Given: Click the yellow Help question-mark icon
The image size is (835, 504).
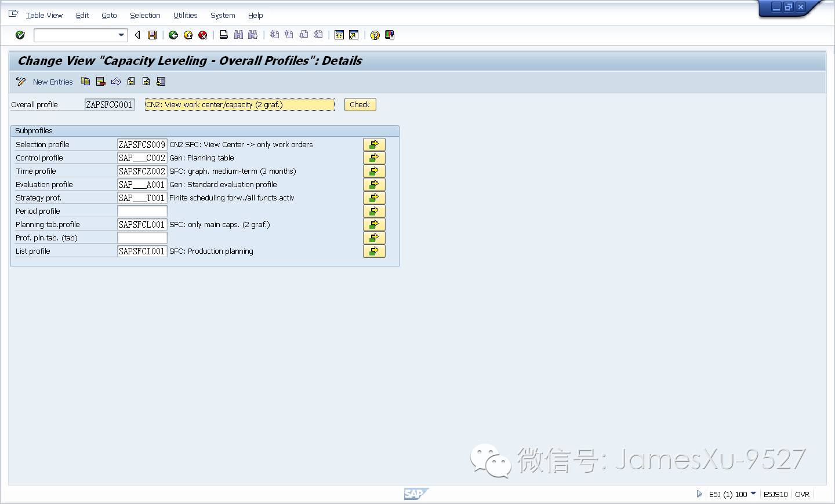Looking at the screenshot, I should (375, 35).
